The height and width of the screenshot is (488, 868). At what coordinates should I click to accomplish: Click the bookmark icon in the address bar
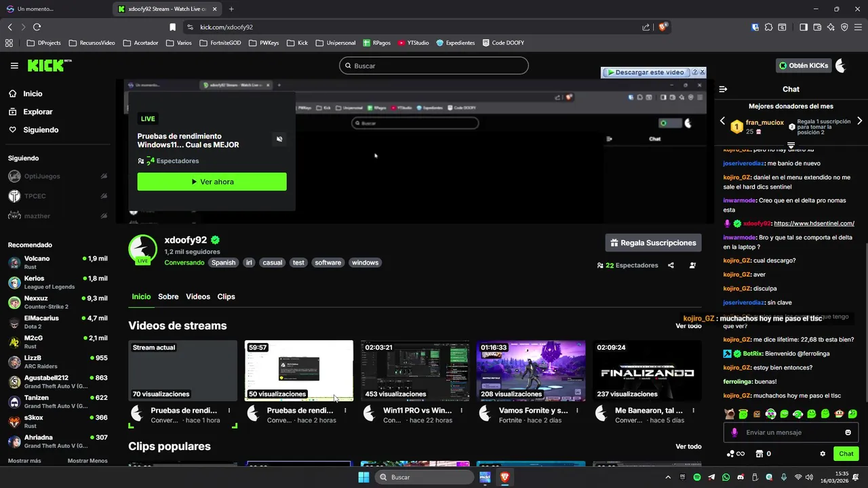pyautogui.click(x=172, y=27)
